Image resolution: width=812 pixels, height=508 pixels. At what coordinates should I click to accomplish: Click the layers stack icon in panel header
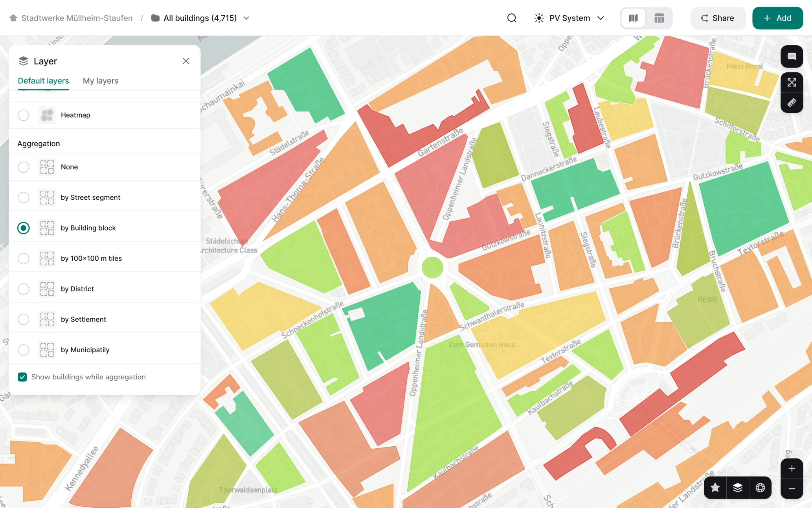coord(24,61)
